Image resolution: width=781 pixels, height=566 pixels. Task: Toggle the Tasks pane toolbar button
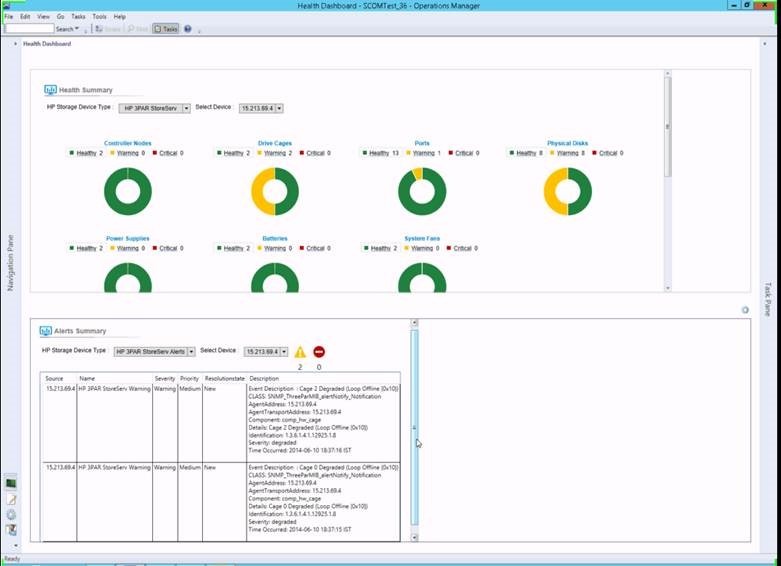point(167,29)
